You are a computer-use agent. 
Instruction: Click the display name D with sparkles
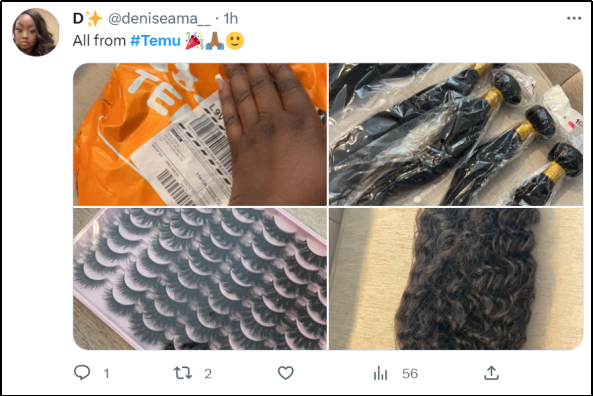click(x=87, y=19)
